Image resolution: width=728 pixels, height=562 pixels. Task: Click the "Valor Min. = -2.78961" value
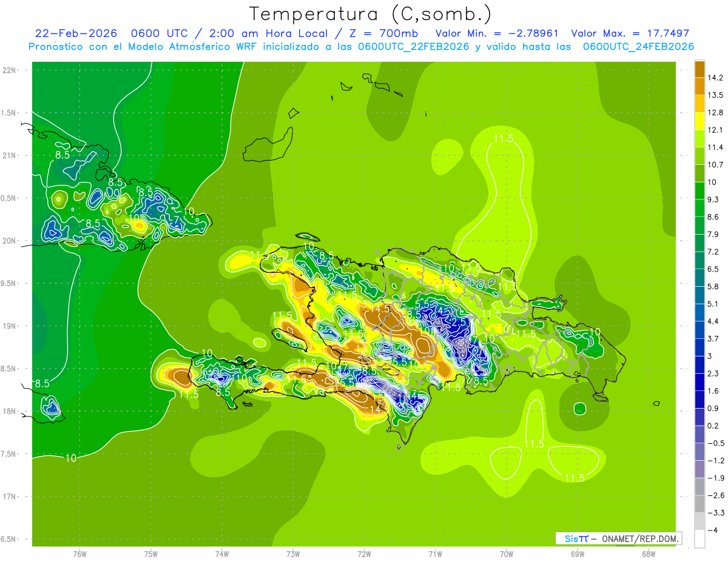point(497,33)
